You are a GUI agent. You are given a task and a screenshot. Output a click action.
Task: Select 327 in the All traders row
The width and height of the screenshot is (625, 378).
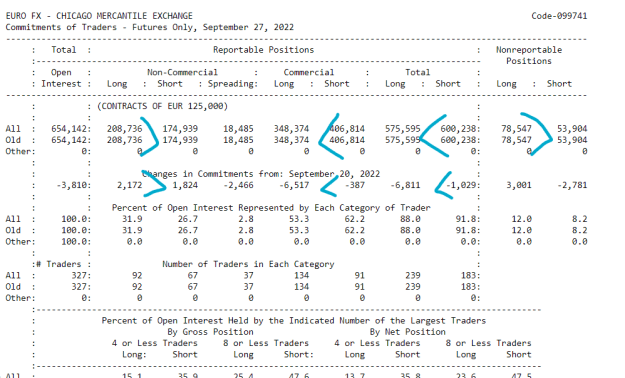(x=81, y=275)
